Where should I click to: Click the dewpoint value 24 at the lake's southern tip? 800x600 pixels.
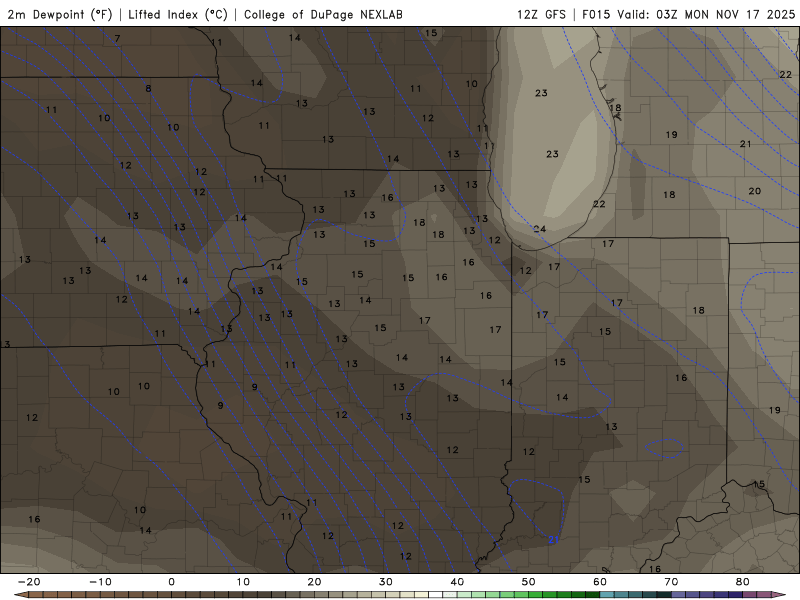[x=540, y=229]
